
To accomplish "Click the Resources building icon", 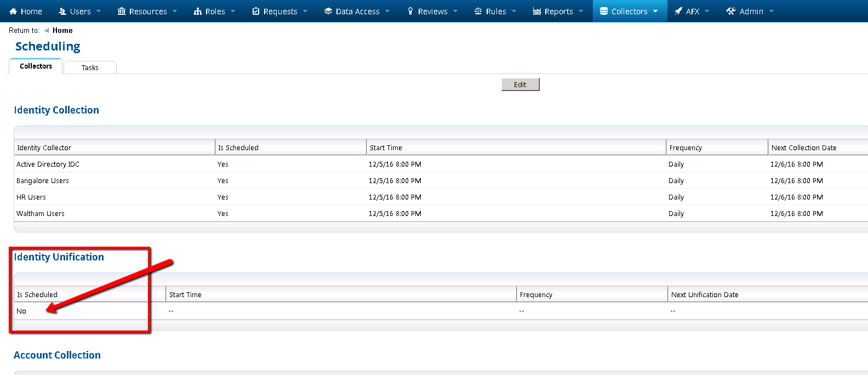I will coord(122,12).
